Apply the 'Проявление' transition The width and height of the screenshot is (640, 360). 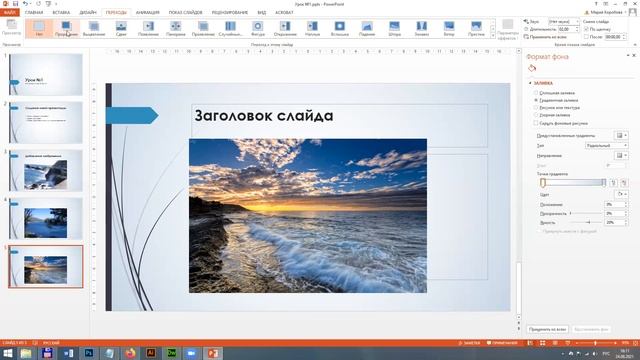203,29
